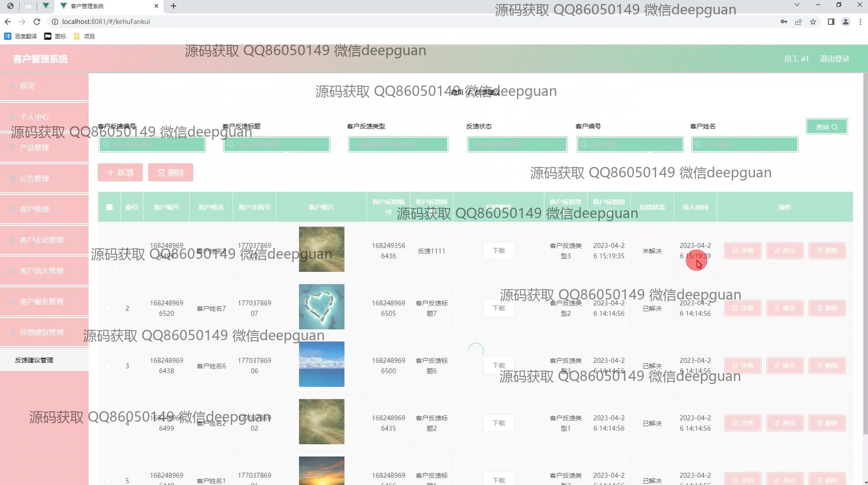
Task: Click the share page icon in address bar
Action: point(798,22)
